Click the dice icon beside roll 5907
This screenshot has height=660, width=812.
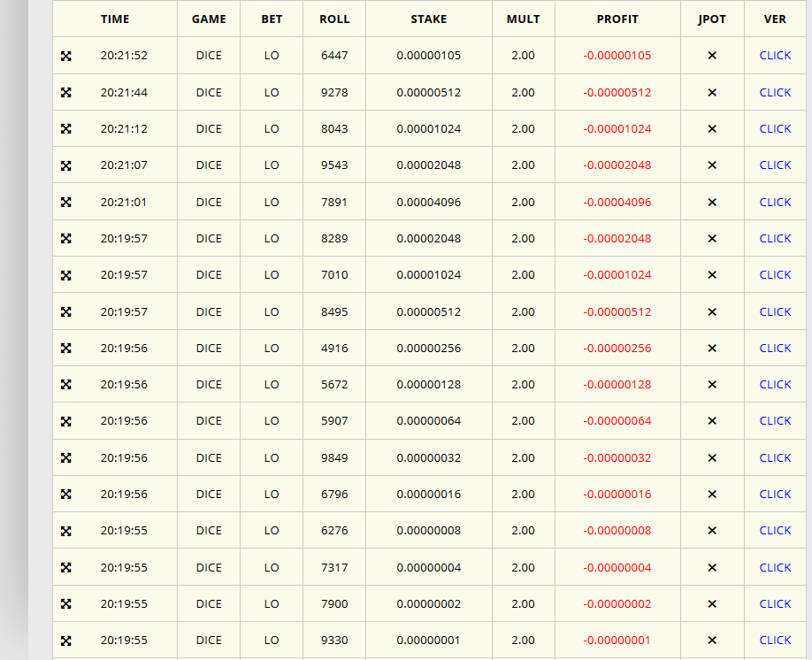point(65,422)
